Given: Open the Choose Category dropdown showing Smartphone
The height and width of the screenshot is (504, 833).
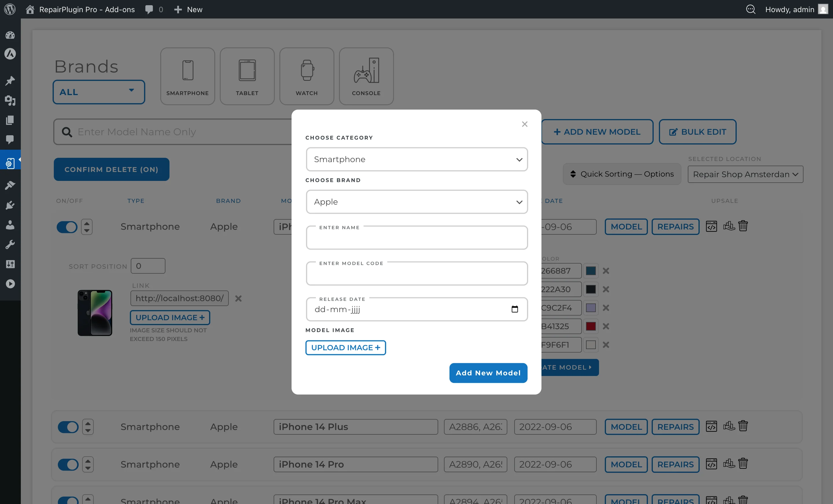Looking at the screenshot, I should click(x=417, y=159).
